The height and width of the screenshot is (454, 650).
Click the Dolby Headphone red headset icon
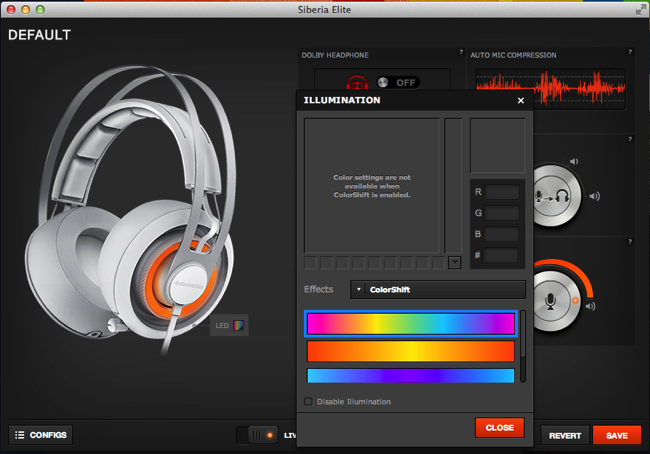tap(357, 83)
